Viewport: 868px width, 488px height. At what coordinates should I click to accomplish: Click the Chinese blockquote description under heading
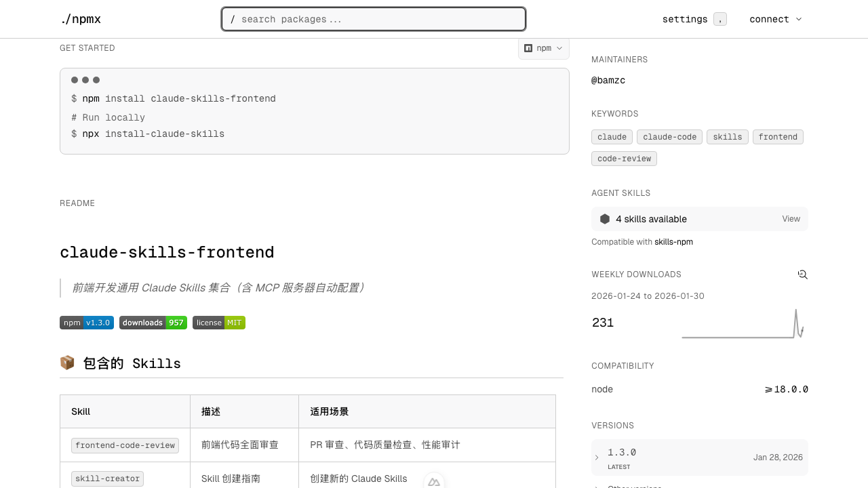218,288
